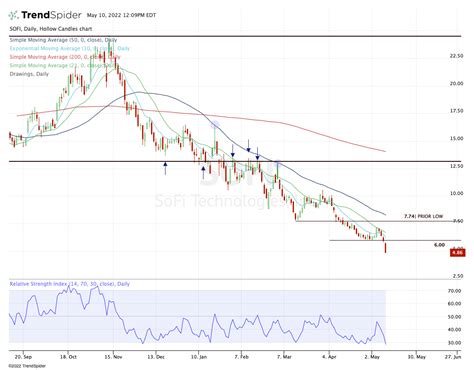Click the 22.50 price axis label
This screenshot has height=370, width=474.
click(456, 56)
